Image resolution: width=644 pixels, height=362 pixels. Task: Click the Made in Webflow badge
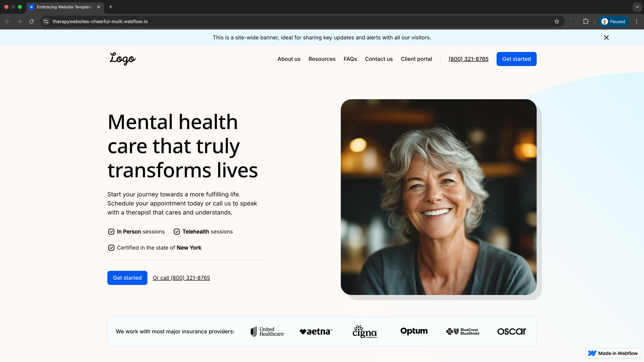tap(613, 353)
